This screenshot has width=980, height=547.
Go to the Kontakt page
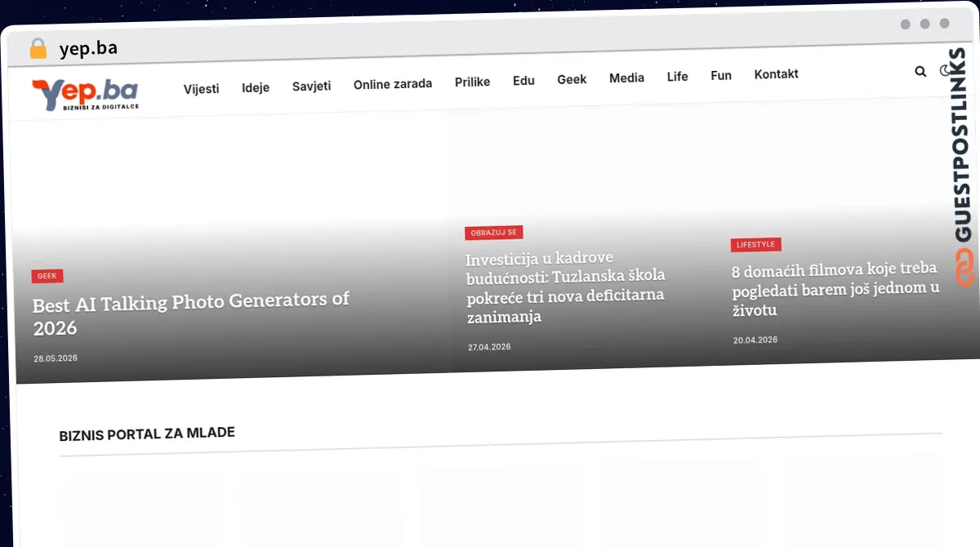tap(777, 74)
